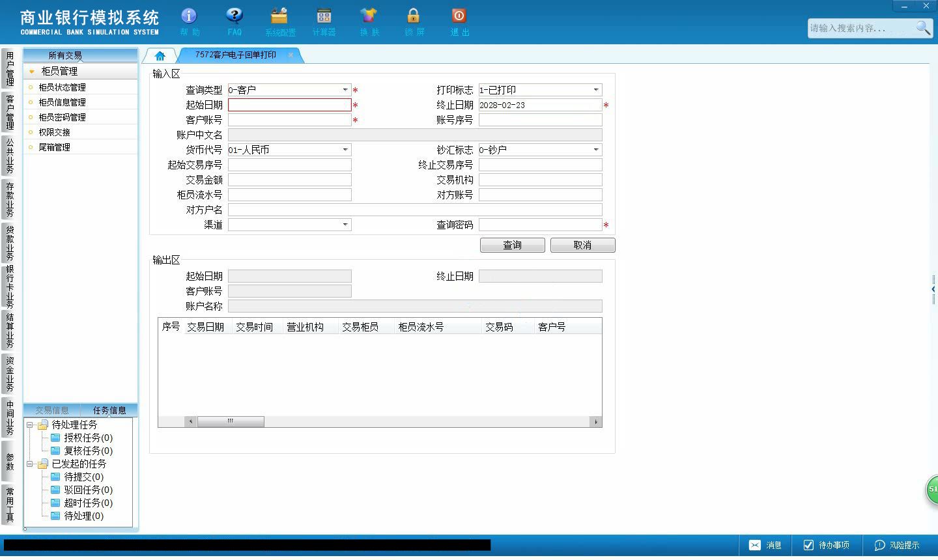The width and height of the screenshot is (938, 560).
Task: Switch to 贷款业务 side tab
Action: 10,243
